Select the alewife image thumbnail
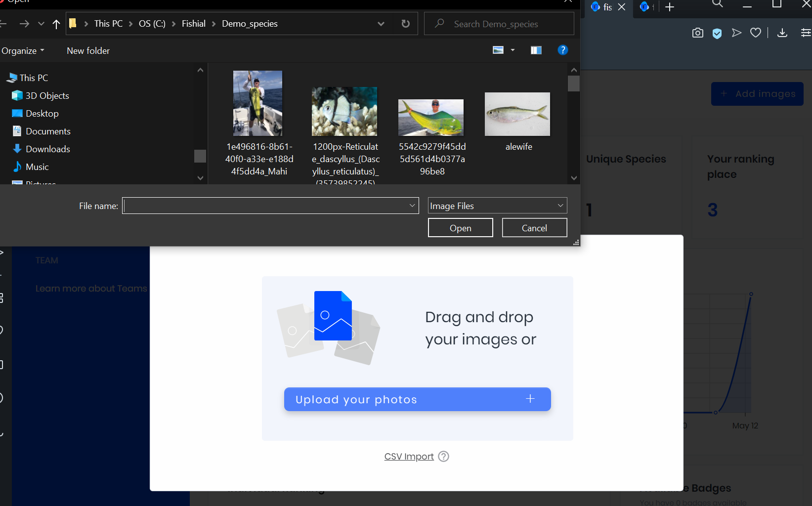812x506 pixels. [x=517, y=115]
